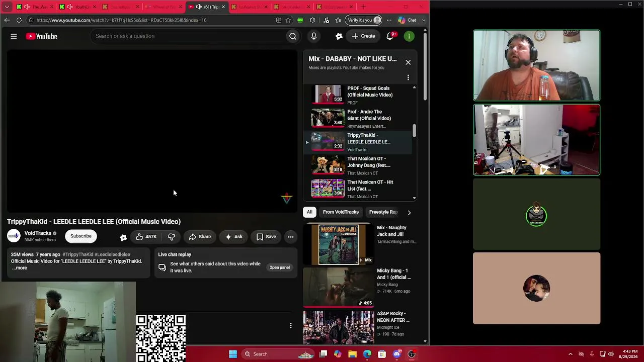This screenshot has width=644, height=362.
Task: Click the Ask button
Action: click(233, 237)
